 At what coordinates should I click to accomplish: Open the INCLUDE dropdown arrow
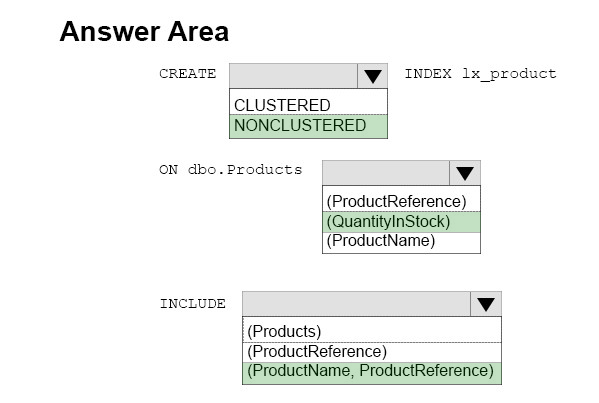(x=486, y=304)
